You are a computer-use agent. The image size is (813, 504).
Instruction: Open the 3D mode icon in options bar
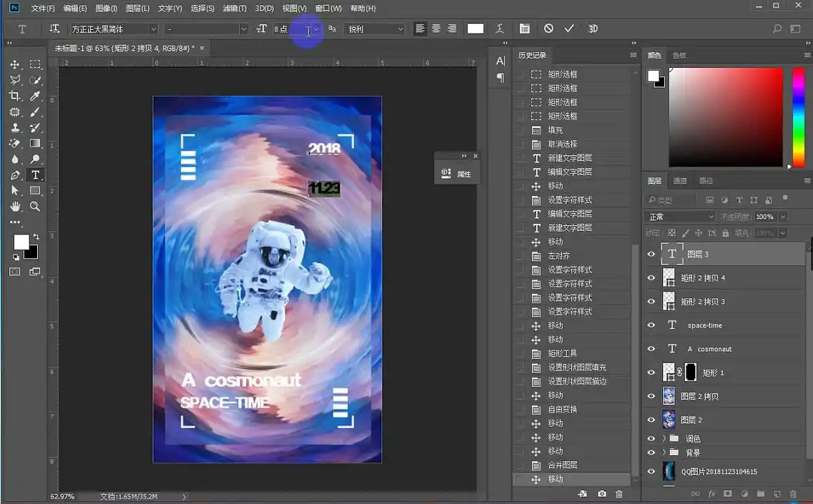593,29
